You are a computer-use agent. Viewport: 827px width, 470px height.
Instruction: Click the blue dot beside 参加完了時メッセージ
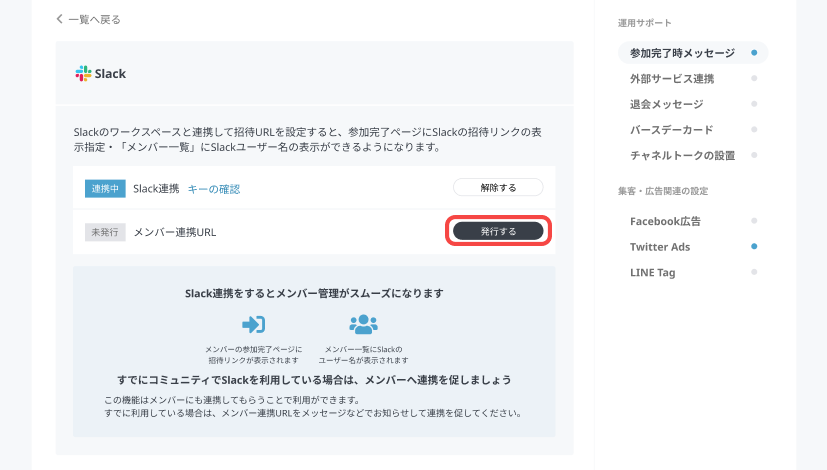point(754,53)
